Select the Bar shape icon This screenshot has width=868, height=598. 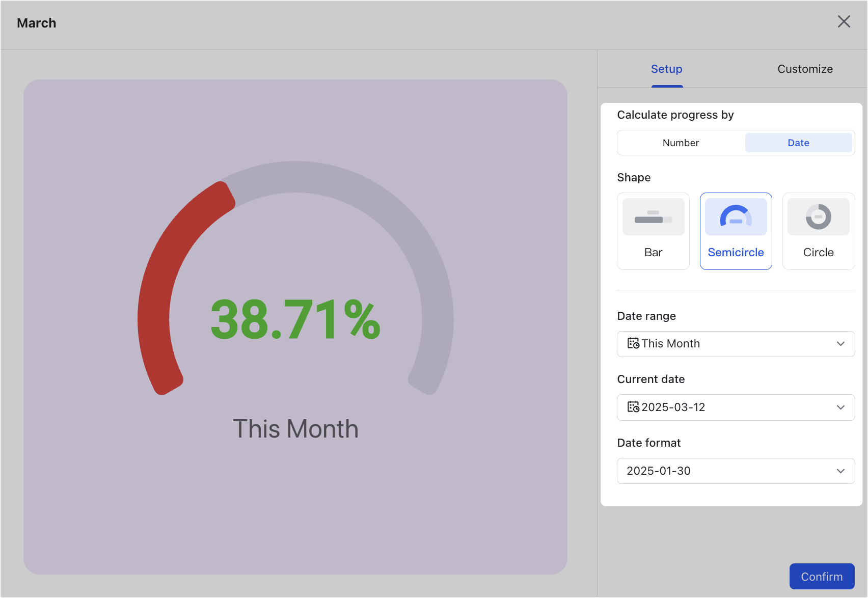pos(653,216)
